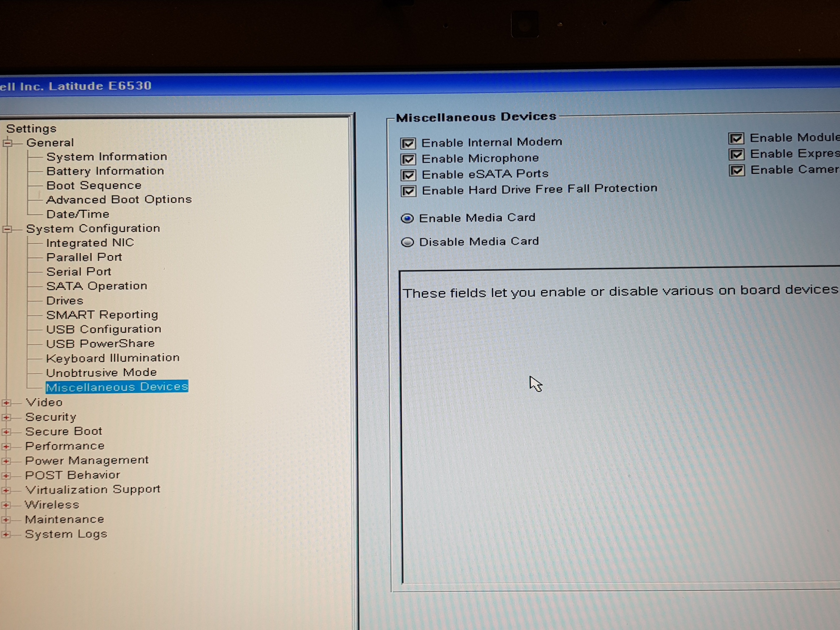This screenshot has width=840, height=630.
Task: Select Enable Media Card radio button
Action: point(407,219)
